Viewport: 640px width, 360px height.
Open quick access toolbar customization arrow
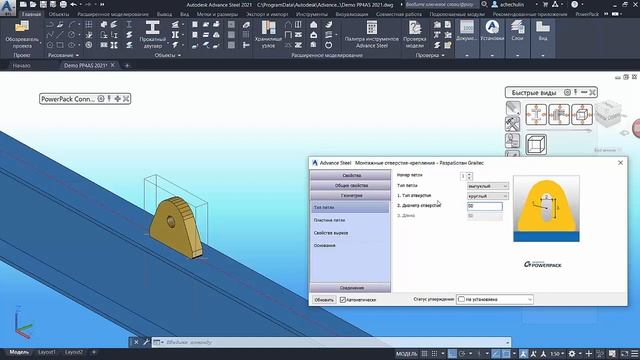102,4
